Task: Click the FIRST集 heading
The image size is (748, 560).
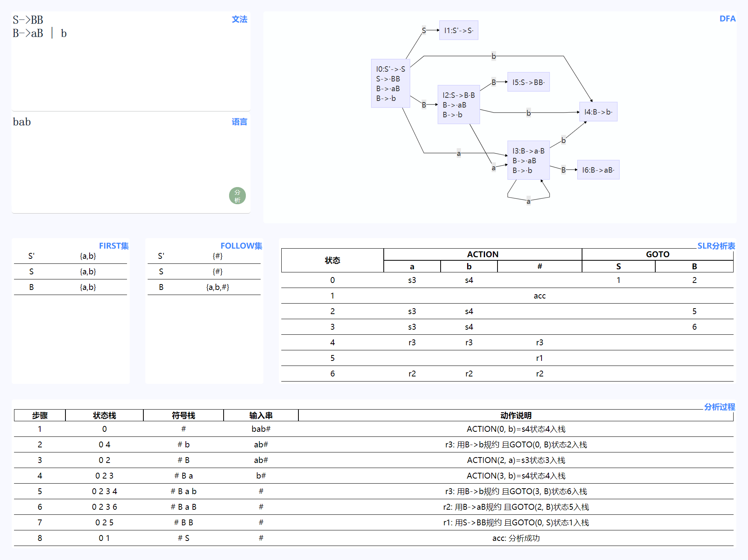Action: [113, 246]
